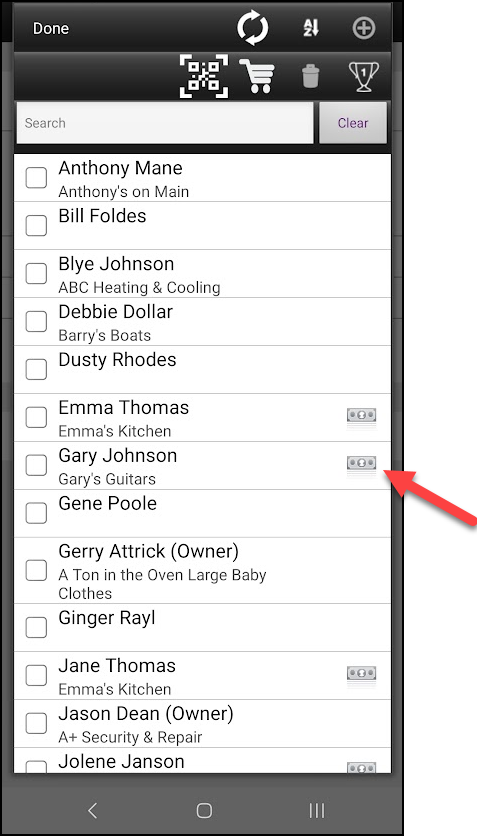Open Android recent apps button
Viewport: 477px width, 836px height.
pos(317,811)
